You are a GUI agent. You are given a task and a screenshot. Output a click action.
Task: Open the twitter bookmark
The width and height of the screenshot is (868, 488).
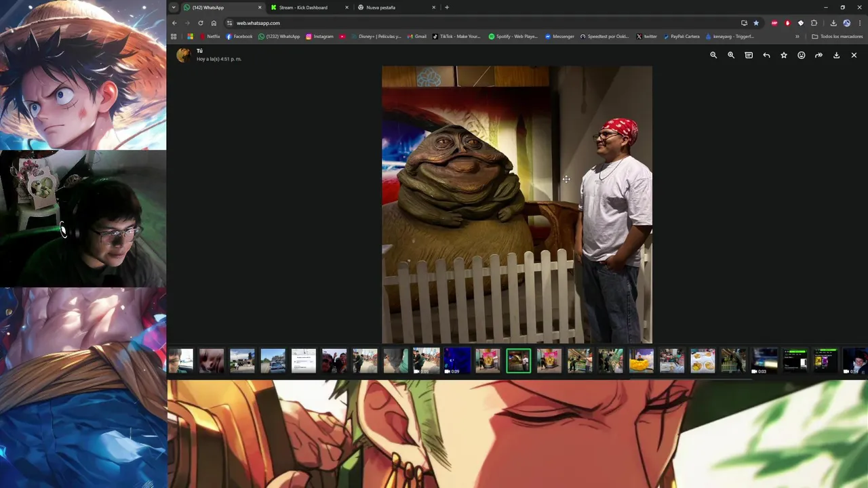[647, 37]
